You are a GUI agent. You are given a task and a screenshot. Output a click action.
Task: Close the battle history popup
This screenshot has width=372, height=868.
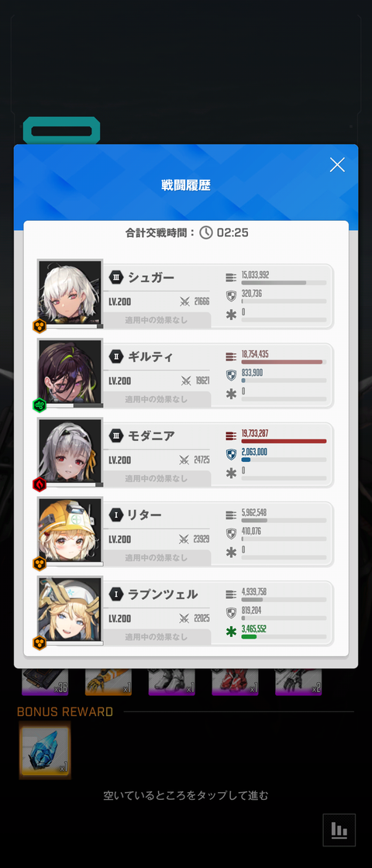(x=337, y=164)
